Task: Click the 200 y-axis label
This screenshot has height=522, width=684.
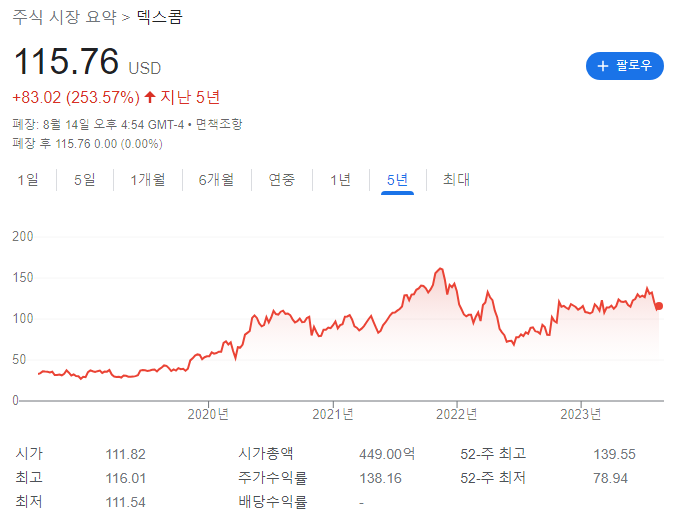Action: click(23, 237)
